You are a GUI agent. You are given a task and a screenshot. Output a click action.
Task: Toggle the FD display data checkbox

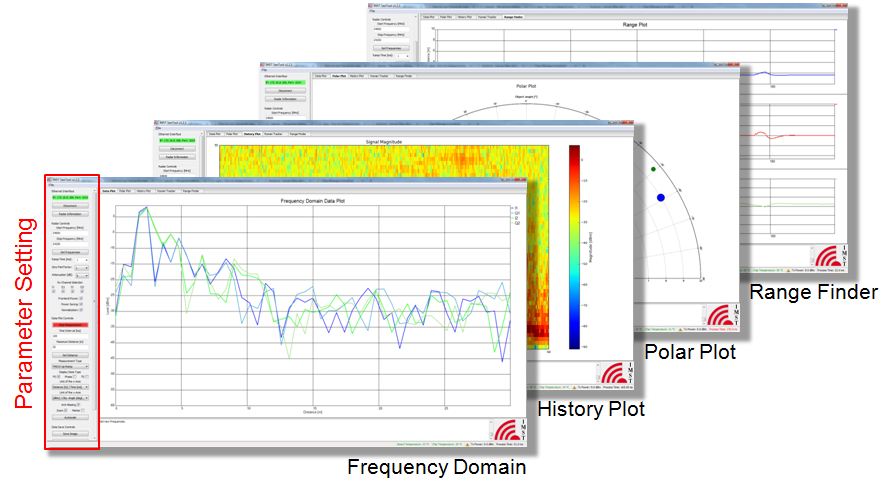click(x=59, y=377)
